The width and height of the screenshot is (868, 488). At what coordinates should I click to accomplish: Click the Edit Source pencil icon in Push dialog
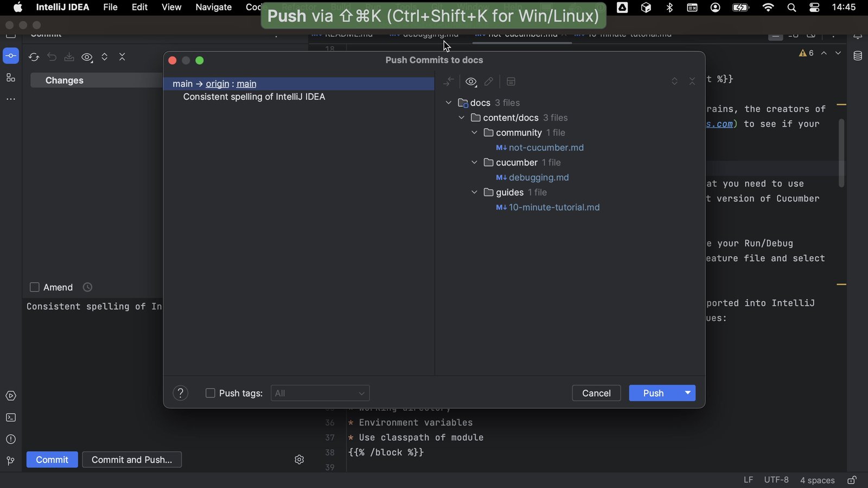pyautogui.click(x=489, y=81)
